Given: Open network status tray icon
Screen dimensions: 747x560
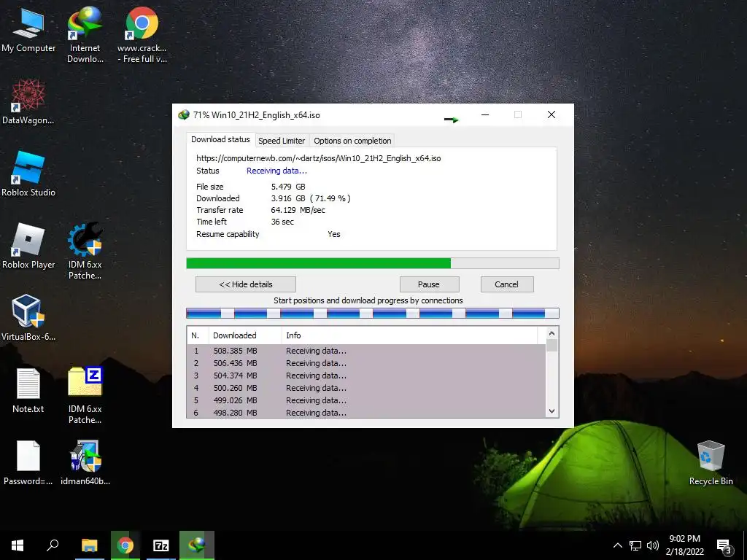Looking at the screenshot, I should tap(635, 545).
